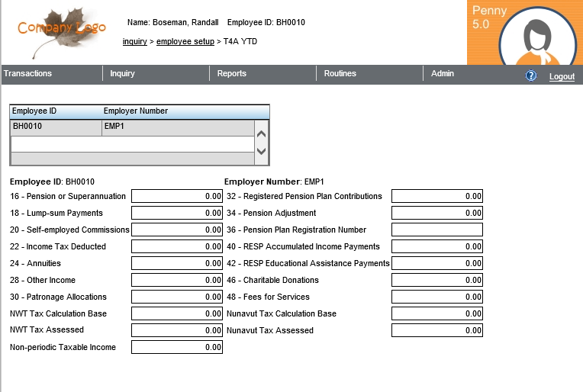Select the Charitable Donations amount field
The width and height of the screenshot is (583, 392).
[437, 280]
